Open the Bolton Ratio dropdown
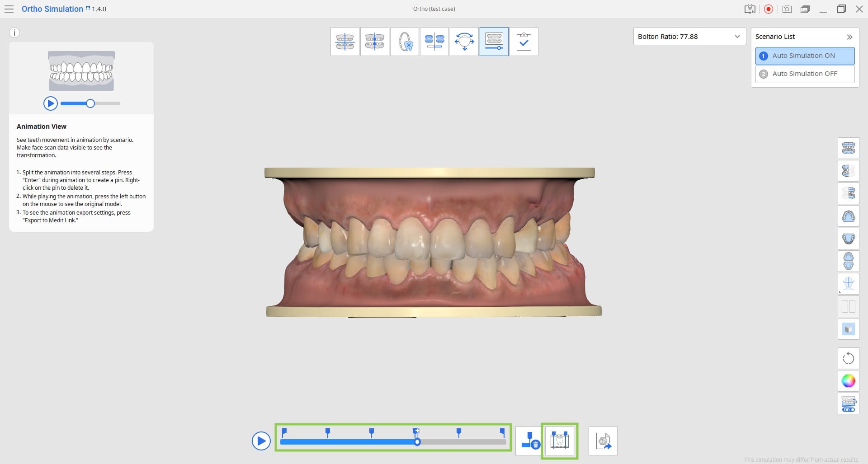The height and width of the screenshot is (464, 868). coord(689,37)
